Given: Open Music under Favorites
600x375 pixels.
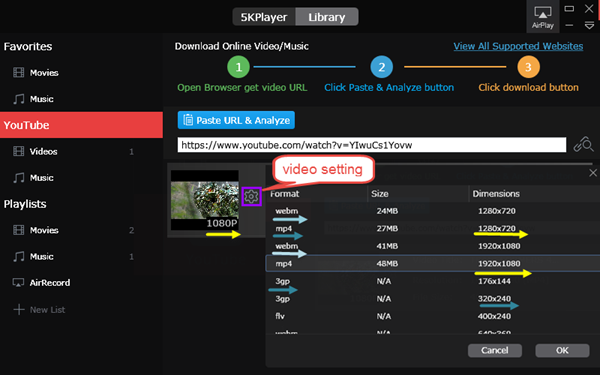Looking at the screenshot, I should click(x=42, y=99).
